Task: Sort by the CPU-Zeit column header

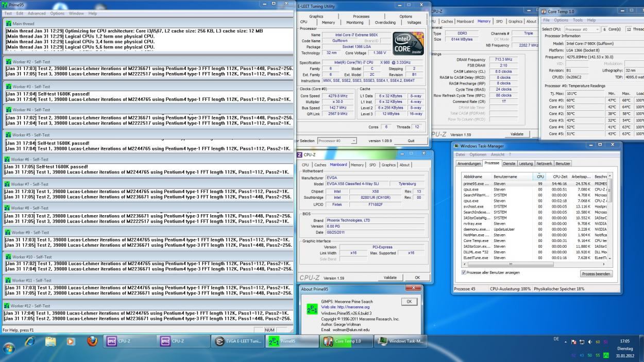Action: [560, 176]
